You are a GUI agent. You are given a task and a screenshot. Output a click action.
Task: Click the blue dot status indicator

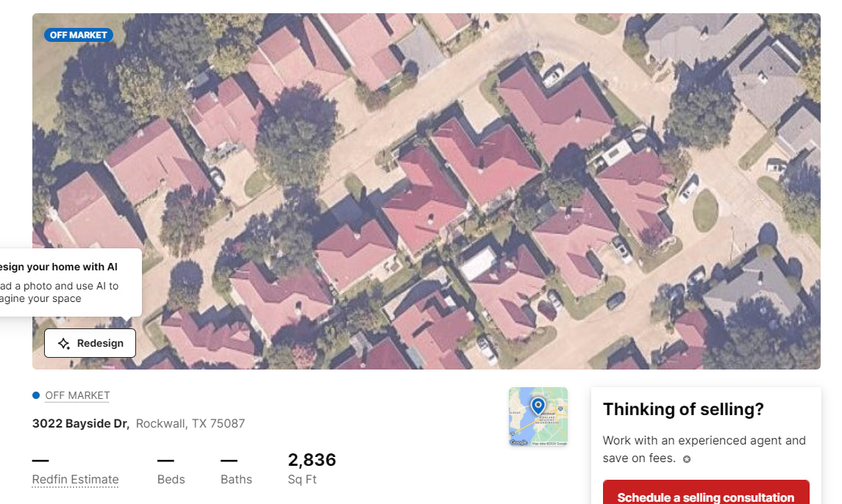[36, 395]
